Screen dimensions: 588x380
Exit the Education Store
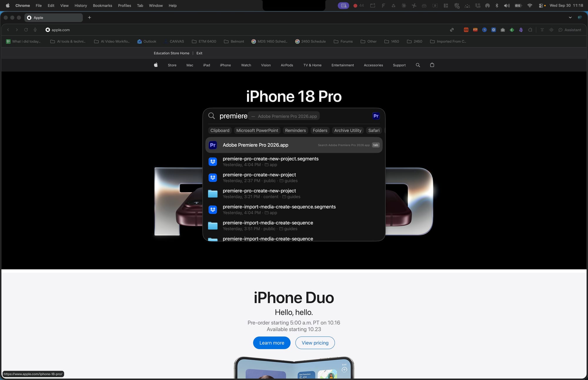click(199, 53)
